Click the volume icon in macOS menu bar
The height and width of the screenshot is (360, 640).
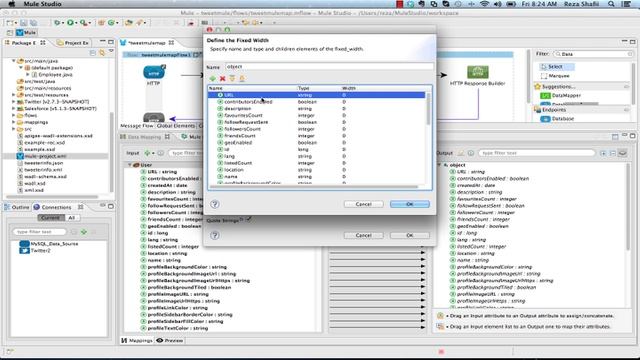(x=498, y=4)
